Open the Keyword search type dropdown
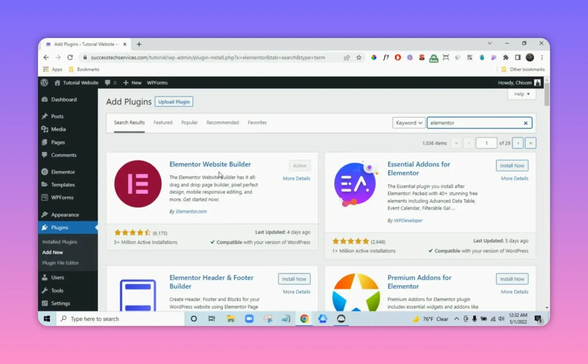This screenshot has width=588, height=364. click(x=409, y=123)
